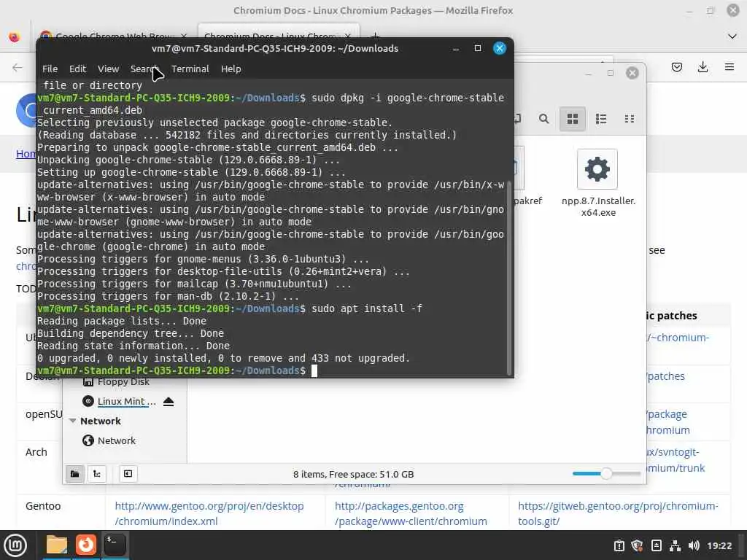The width and height of the screenshot is (747, 560).
Task: Collapse the Network sidebar section
Action: click(72, 421)
